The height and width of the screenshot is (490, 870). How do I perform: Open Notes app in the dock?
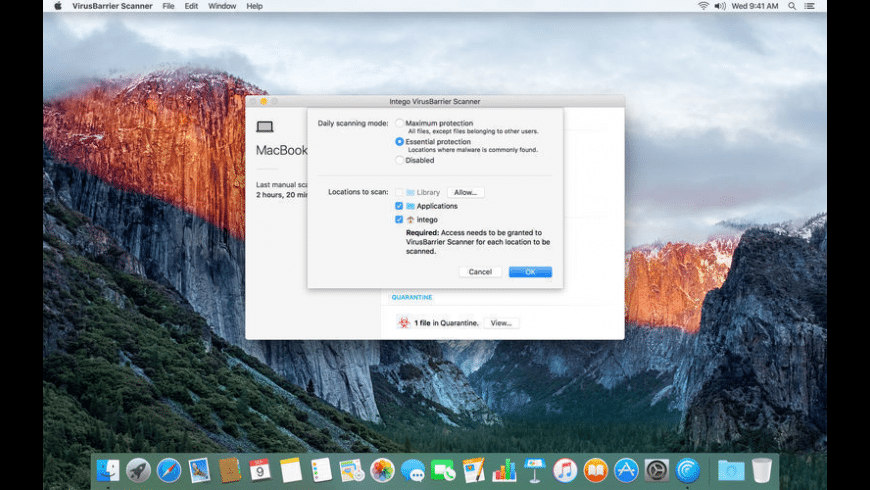coord(291,471)
